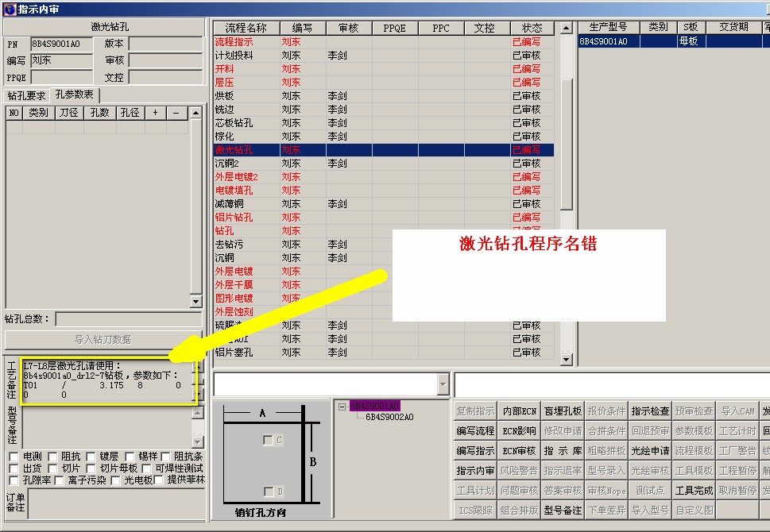
Task: Click into the 工艺备注 notes text
Action: pos(107,380)
